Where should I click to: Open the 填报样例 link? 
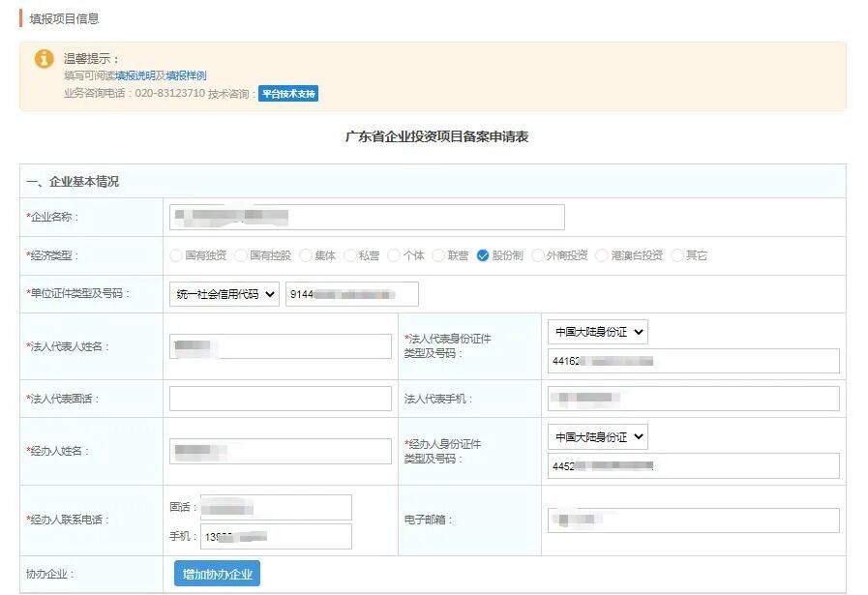(186, 75)
